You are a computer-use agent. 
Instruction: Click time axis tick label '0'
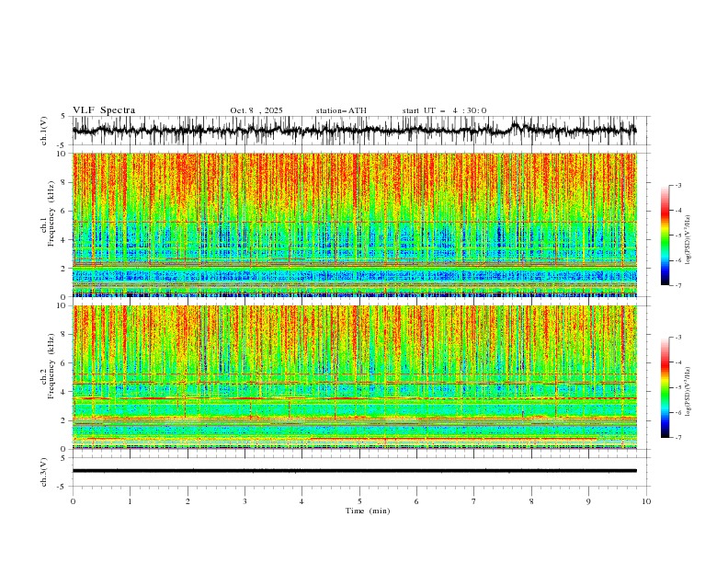73,501
